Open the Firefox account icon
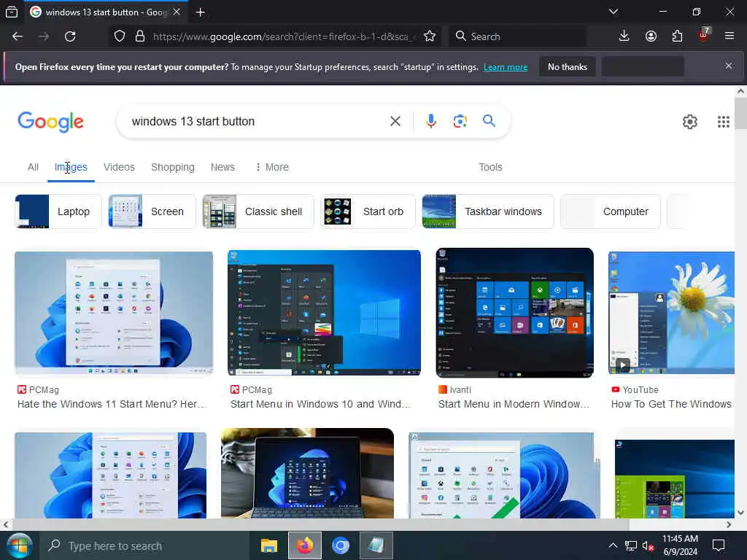 [x=651, y=36]
